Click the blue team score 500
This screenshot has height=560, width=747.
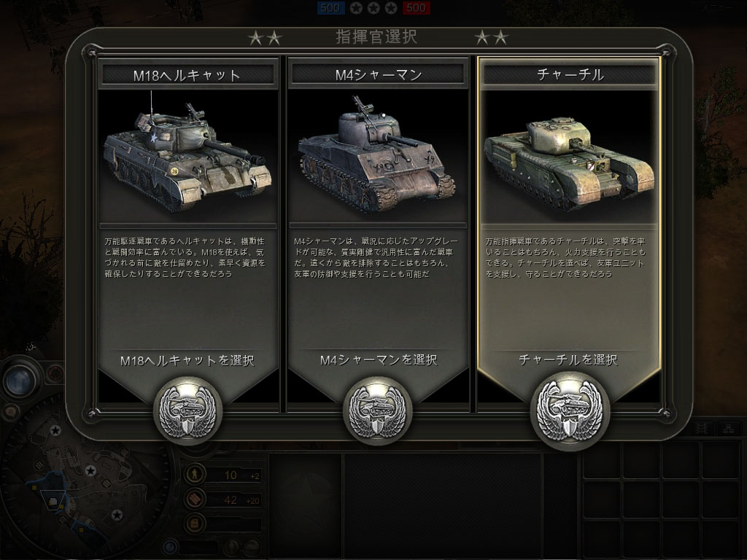[x=330, y=7]
